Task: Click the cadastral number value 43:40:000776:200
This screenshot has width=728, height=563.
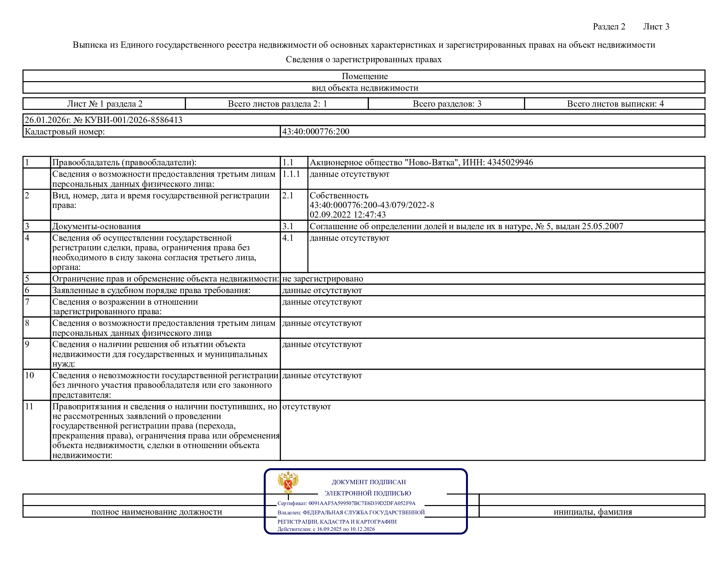Action: 315,131
